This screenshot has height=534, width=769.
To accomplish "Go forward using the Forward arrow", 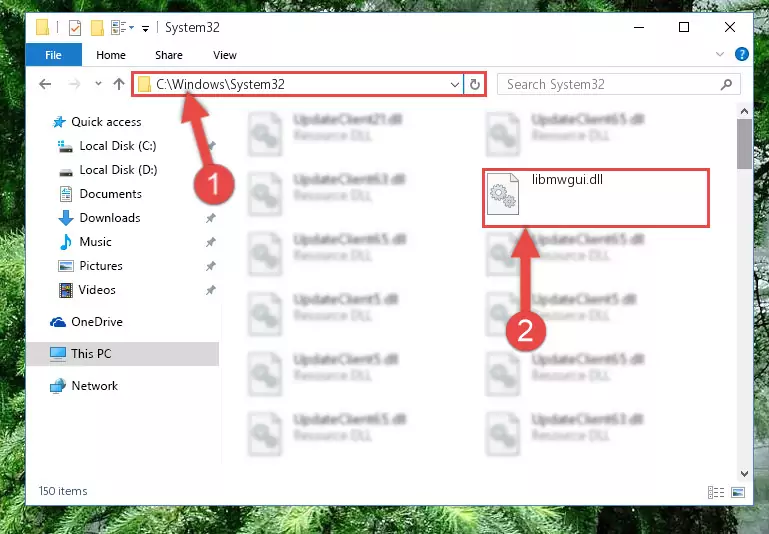I will point(74,84).
